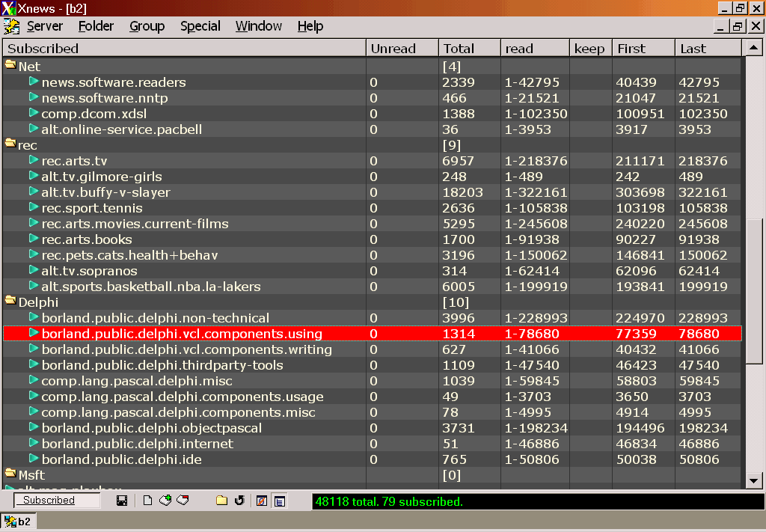Open the Help menu
The image size is (766, 532).
[310, 26]
